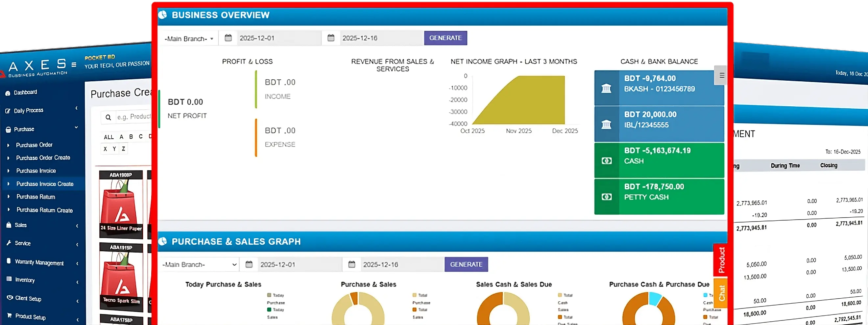
Task: Click the end date 2025-12-16 in Purchase & Sales Graph
Action: pyautogui.click(x=402, y=264)
